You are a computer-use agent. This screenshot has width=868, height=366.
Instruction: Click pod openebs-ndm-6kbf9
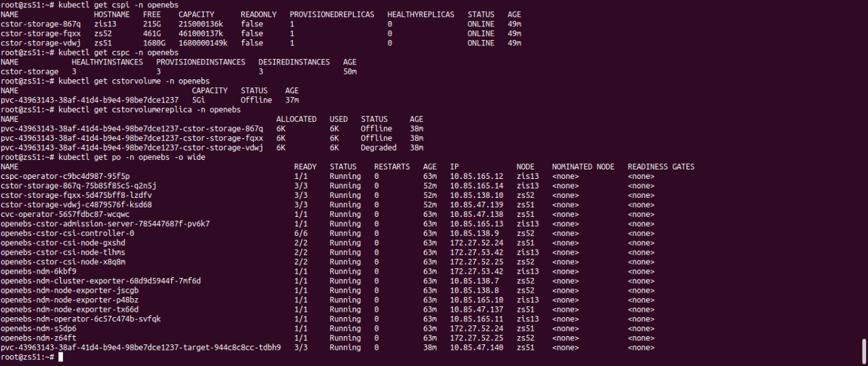coord(39,270)
